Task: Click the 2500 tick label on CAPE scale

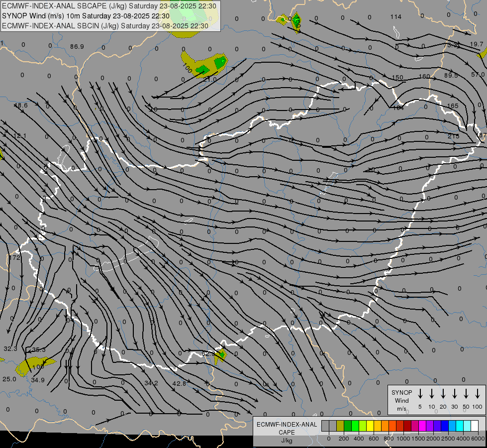Action: pyautogui.click(x=448, y=439)
